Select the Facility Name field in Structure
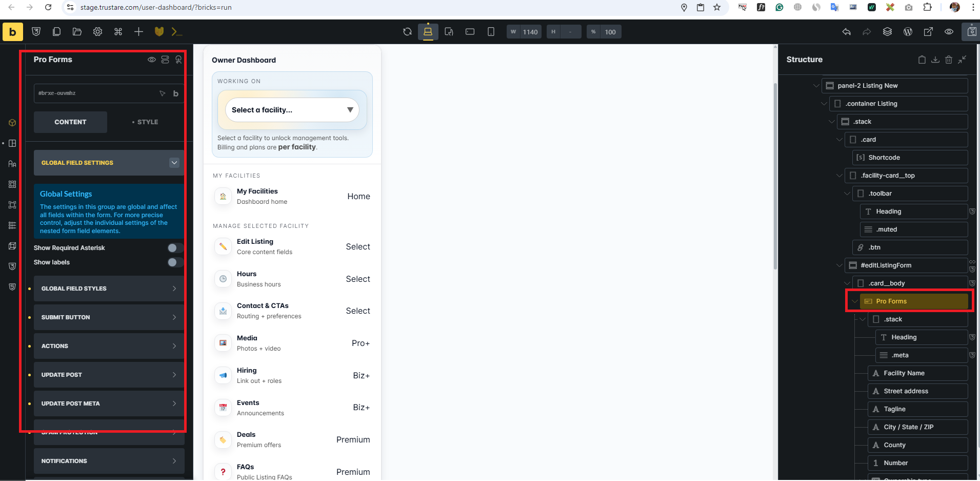 [x=904, y=373]
